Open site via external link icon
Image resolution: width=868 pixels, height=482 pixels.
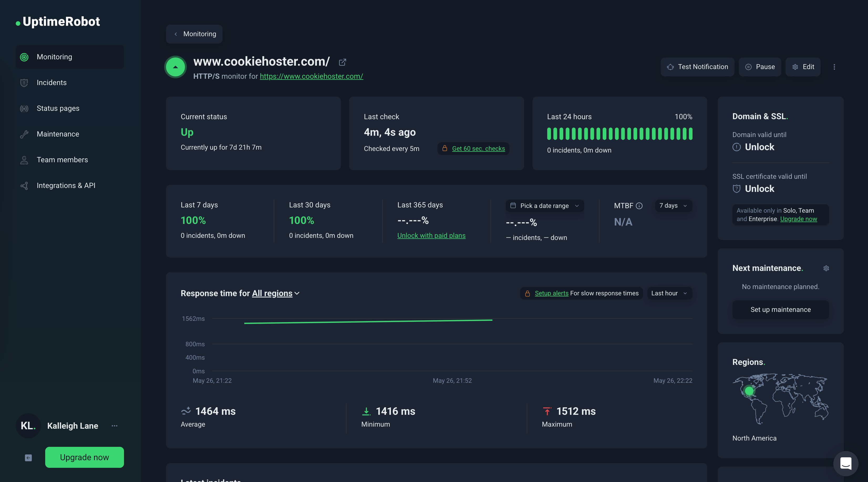click(342, 62)
